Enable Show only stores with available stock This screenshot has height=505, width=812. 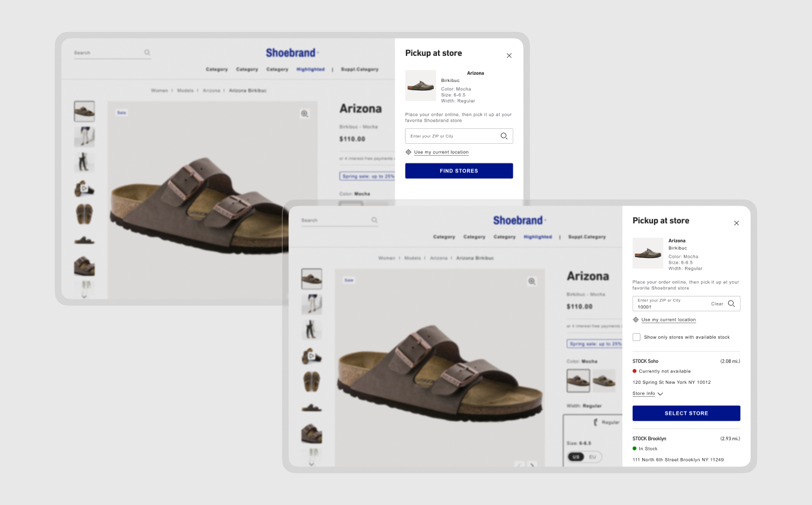[x=636, y=337]
